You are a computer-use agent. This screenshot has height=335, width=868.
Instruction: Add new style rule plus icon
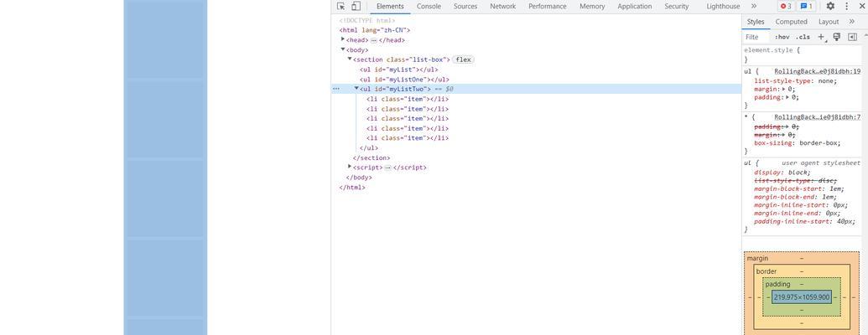(822, 37)
